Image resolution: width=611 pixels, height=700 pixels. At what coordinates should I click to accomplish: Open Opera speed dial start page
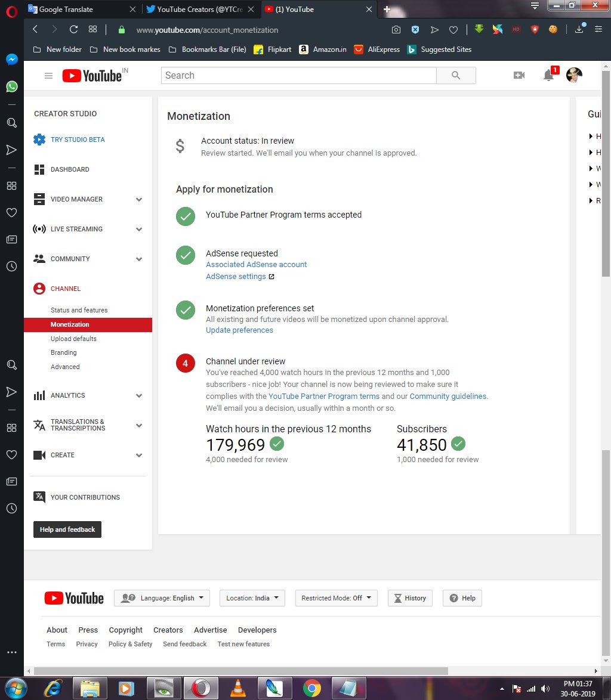point(93,29)
